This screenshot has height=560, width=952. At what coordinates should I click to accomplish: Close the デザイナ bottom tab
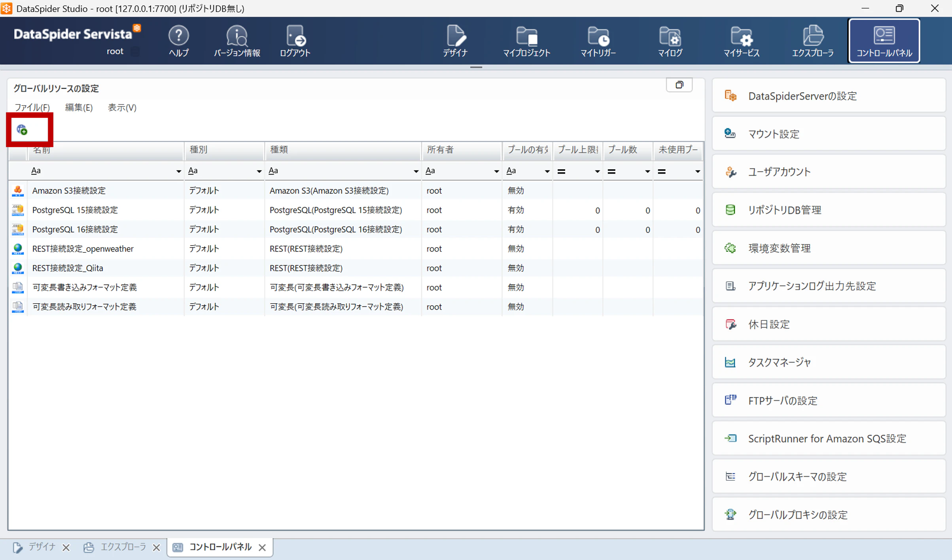[66, 547]
